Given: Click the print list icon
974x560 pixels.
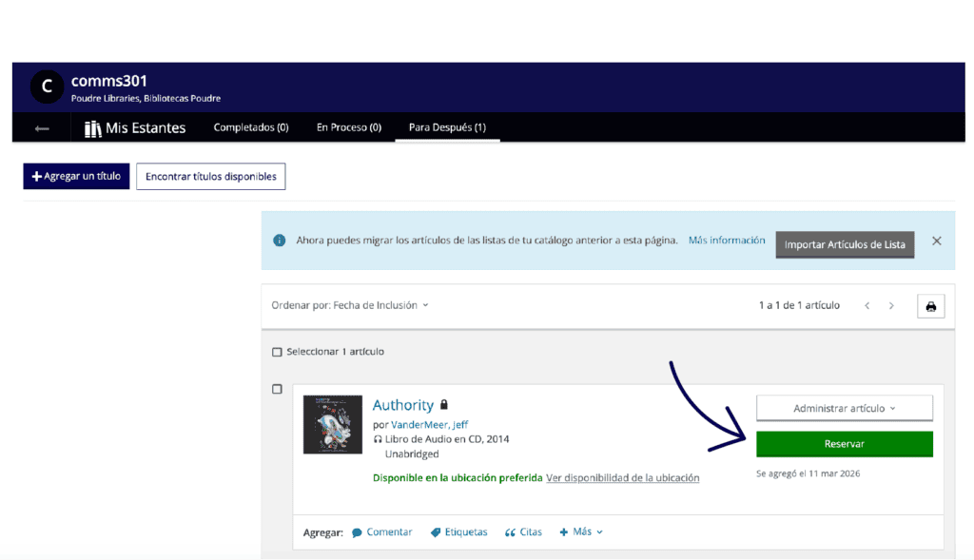Looking at the screenshot, I should 930,306.
